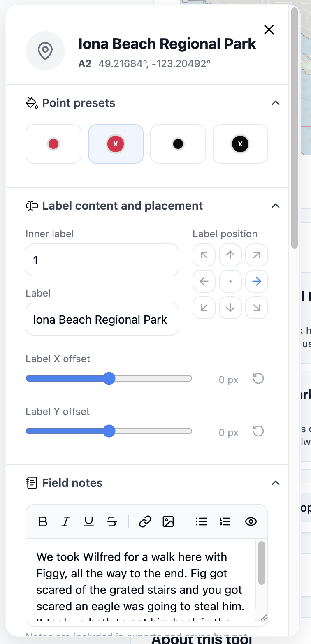Set label position to down arrow

230,308
